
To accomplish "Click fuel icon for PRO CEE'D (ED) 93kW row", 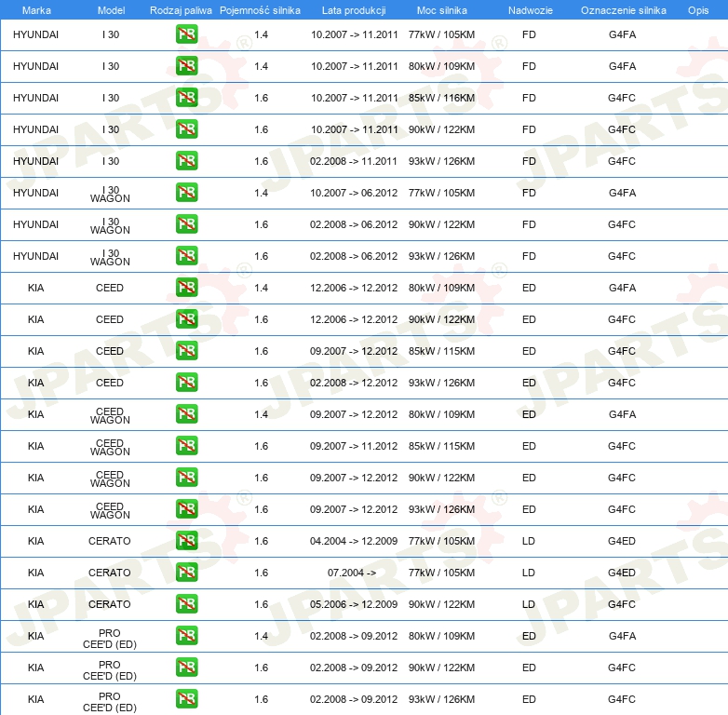I will pyautogui.click(x=186, y=699).
